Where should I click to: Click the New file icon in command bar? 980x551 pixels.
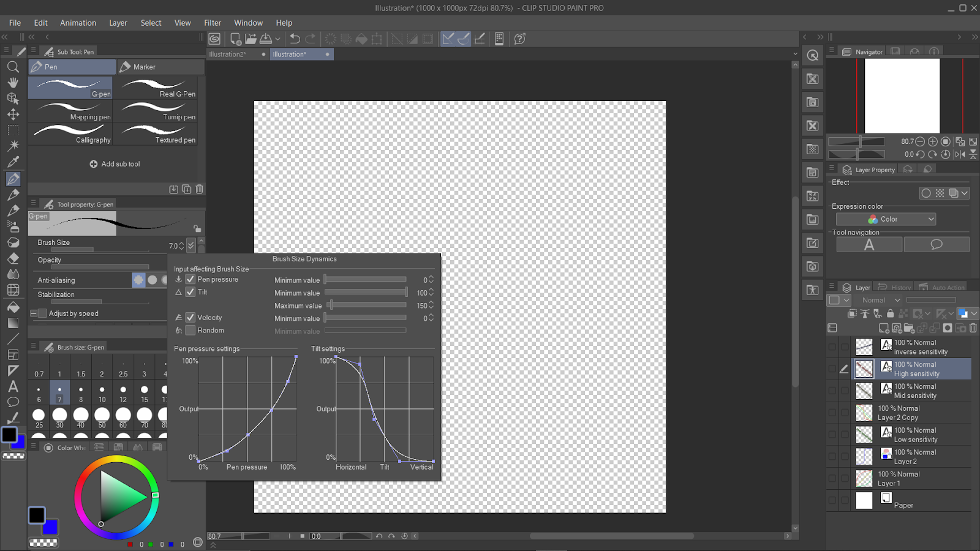[235, 39]
